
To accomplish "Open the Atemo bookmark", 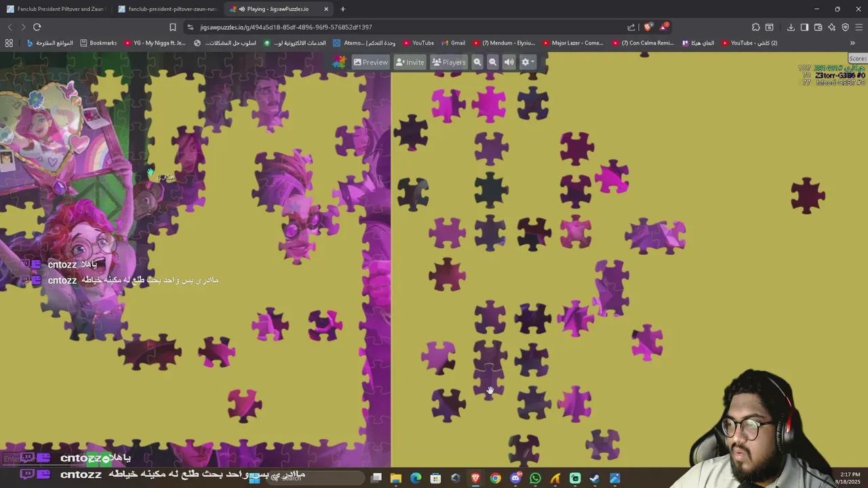I will (x=363, y=43).
